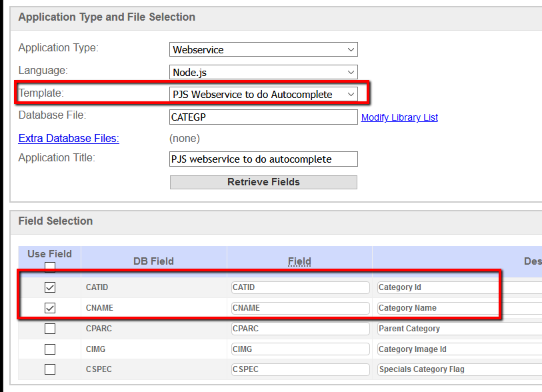Check the CIMG field checkbox
This screenshot has width=542, height=392.
(50, 349)
